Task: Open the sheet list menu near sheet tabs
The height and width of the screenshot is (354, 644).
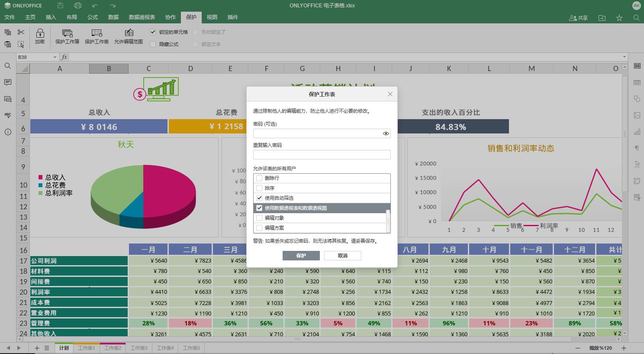Action: pos(47,348)
